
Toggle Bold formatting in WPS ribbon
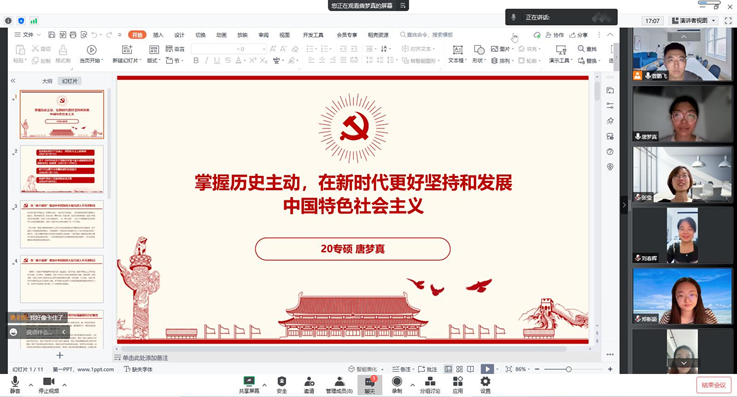tap(196, 60)
